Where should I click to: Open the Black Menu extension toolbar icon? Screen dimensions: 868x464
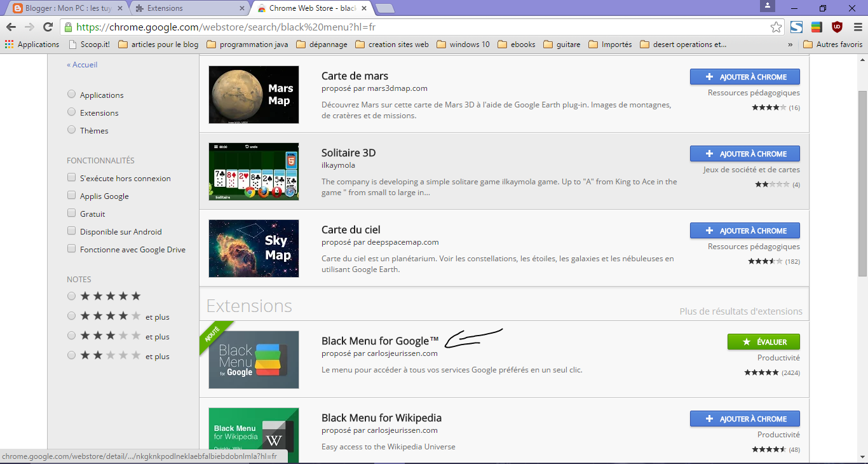click(x=817, y=27)
